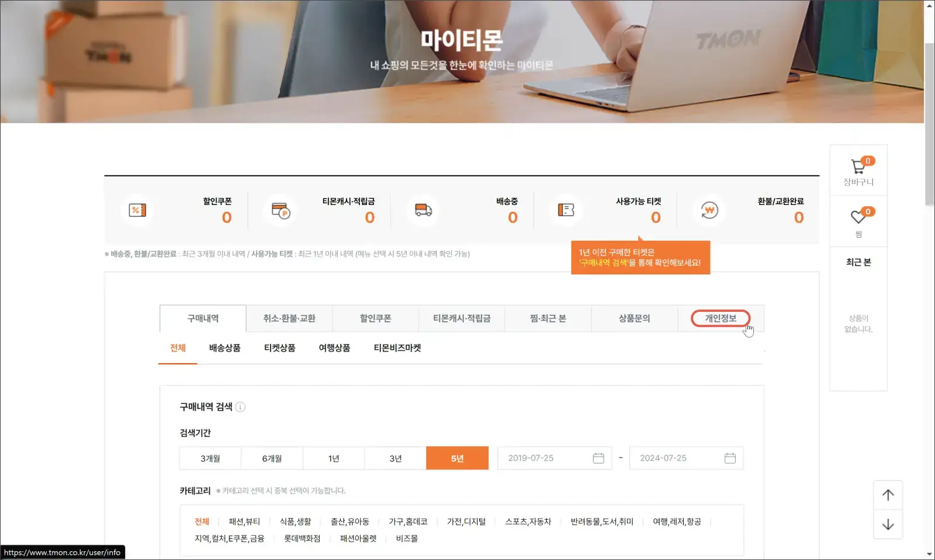Click the delivery truck (배송중) icon

[x=424, y=210]
